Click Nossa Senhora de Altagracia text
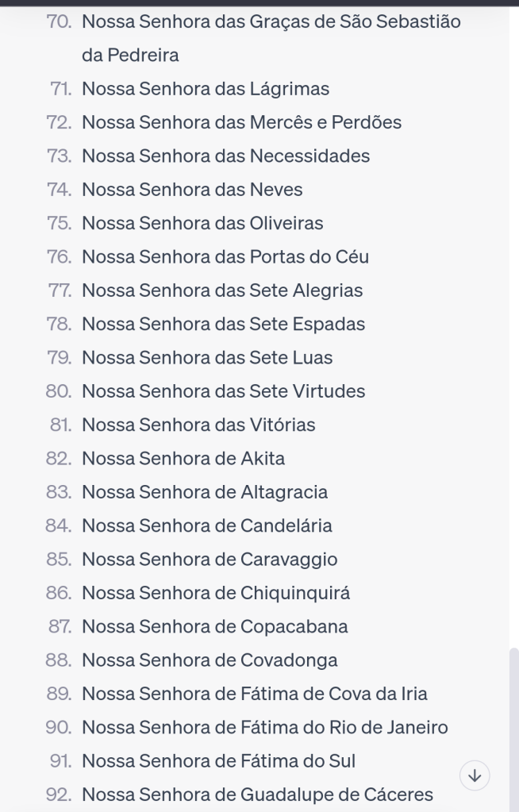Viewport: 519px width, 812px height. pyautogui.click(x=205, y=492)
